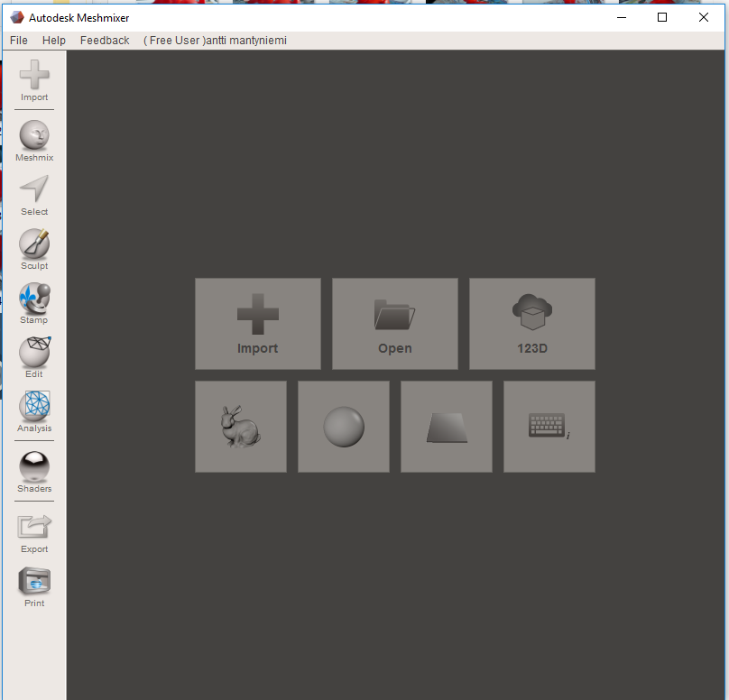The image size is (729, 700).
Task: Click the Free User account name
Action: 215,41
